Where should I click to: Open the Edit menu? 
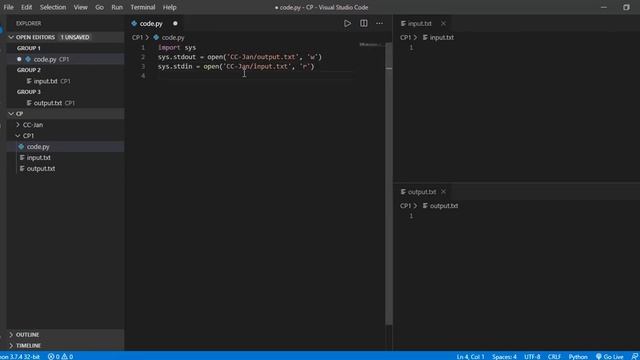[27, 7]
